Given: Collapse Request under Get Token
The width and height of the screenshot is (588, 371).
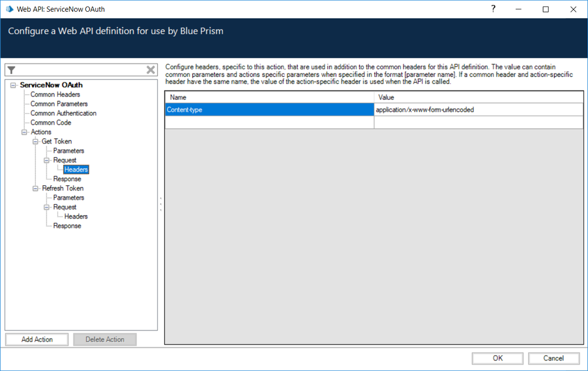Looking at the screenshot, I should [46, 160].
